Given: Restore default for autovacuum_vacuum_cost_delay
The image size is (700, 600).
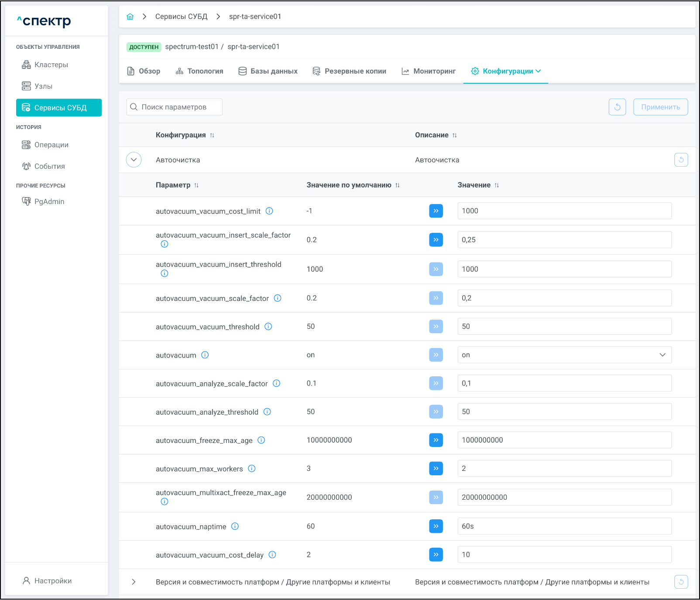Looking at the screenshot, I should pos(436,555).
